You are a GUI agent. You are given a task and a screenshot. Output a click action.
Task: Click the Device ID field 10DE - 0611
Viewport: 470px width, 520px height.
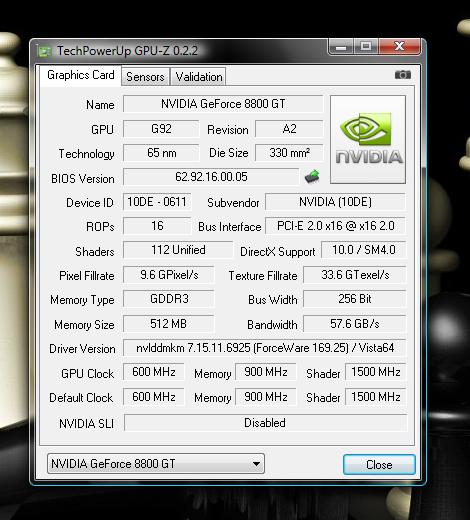pos(157,202)
